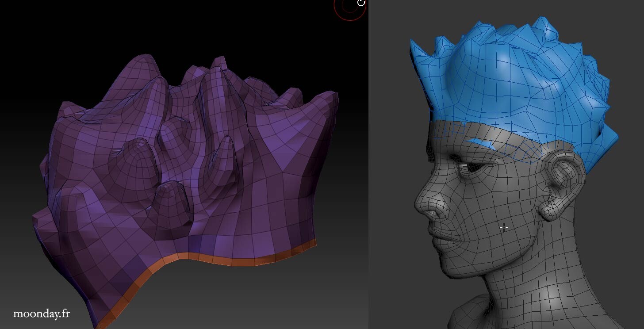Click the eye of the head model
This screenshot has width=644, height=329.
[x=473, y=168]
